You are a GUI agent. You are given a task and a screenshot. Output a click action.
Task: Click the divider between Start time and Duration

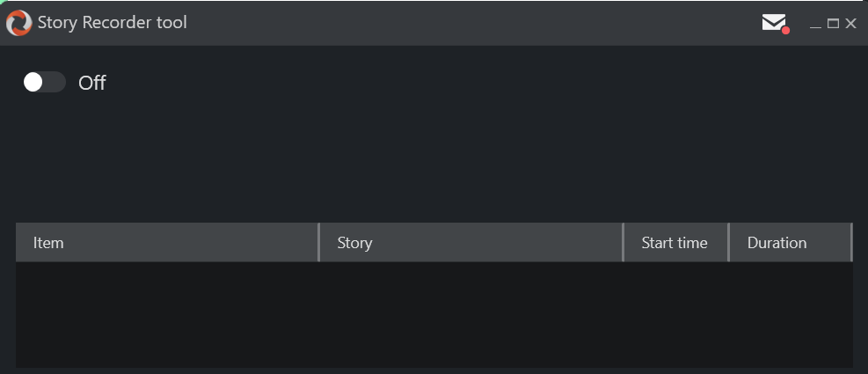pyautogui.click(x=728, y=243)
